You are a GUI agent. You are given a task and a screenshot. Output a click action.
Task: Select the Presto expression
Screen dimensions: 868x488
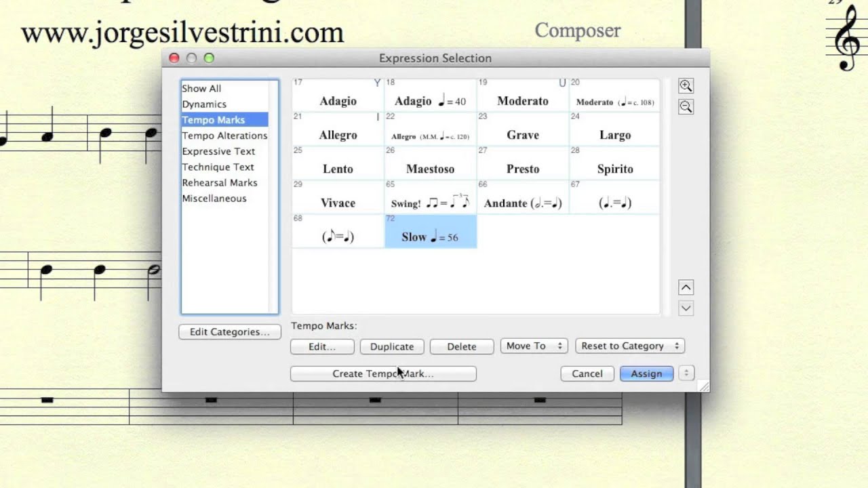[523, 163]
